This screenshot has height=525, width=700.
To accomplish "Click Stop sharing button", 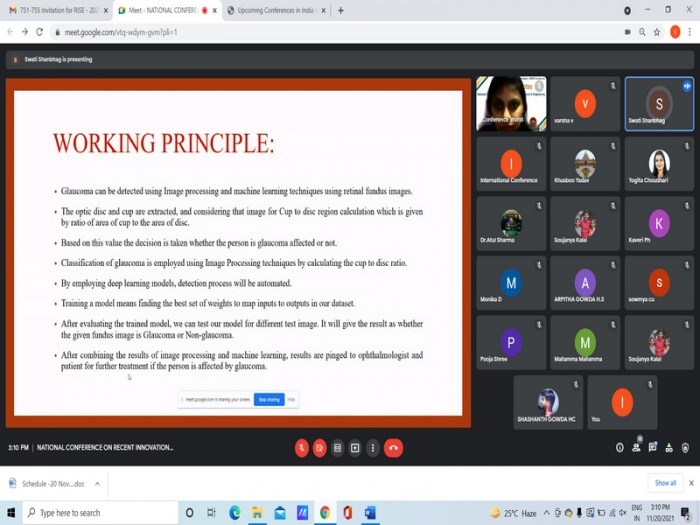I will [x=269, y=399].
